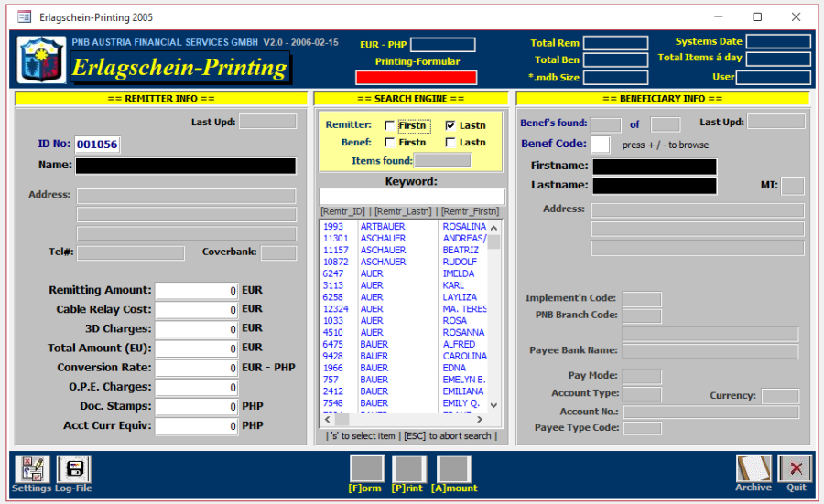The image size is (824, 504).
Task: Click the Keyword search field
Action: pyautogui.click(x=411, y=197)
